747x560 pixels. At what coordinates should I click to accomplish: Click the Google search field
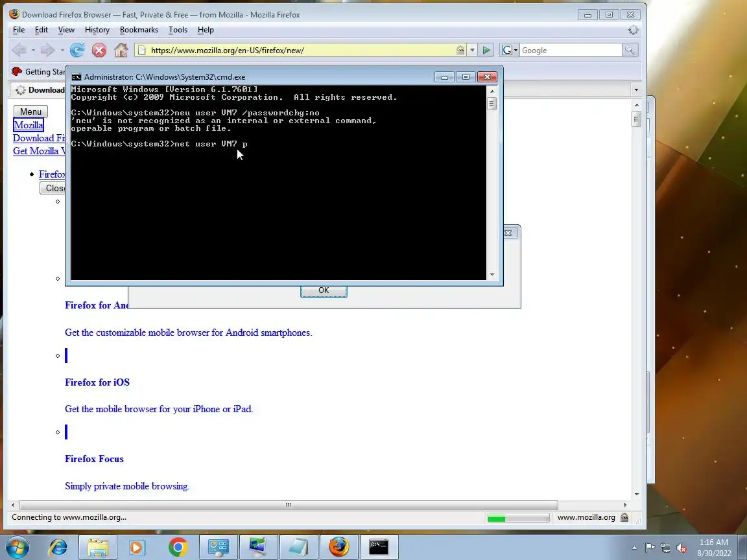[570, 50]
